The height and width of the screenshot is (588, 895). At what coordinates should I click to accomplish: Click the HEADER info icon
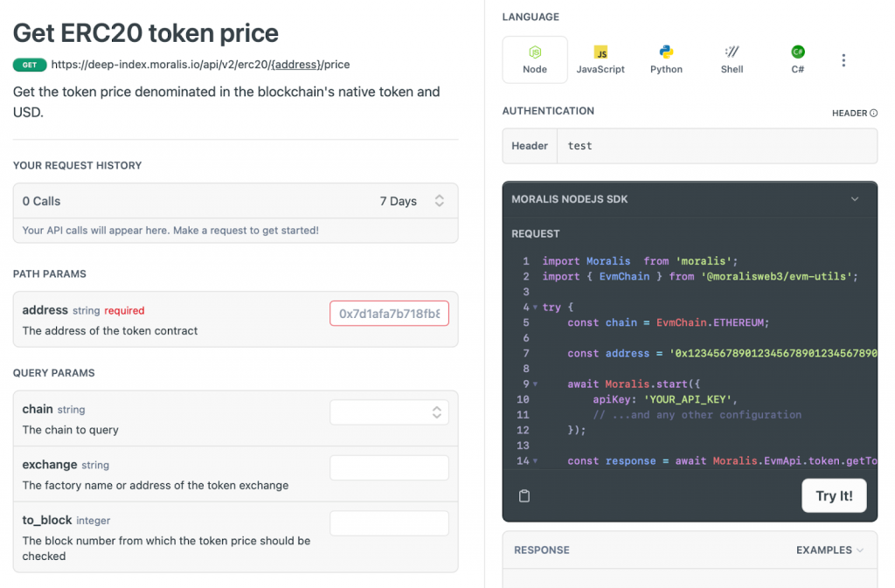873,113
